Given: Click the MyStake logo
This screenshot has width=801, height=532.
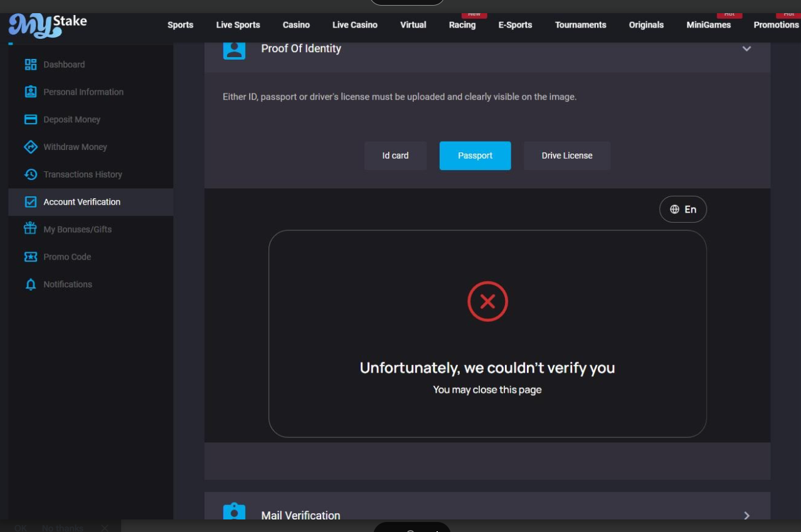Looking at the screenshot, I should 48,26.
